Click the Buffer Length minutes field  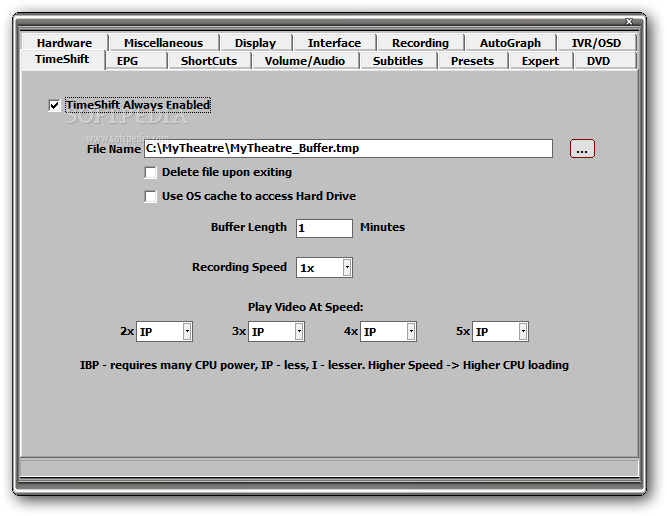click(x=324, y=228)
